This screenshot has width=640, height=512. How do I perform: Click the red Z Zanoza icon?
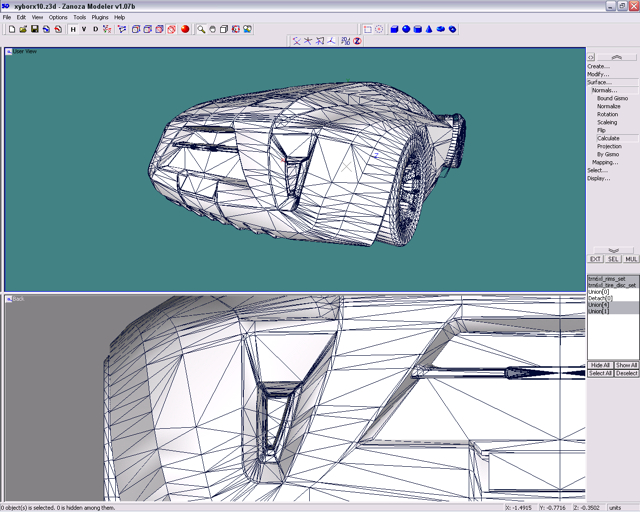coord(358,41)
